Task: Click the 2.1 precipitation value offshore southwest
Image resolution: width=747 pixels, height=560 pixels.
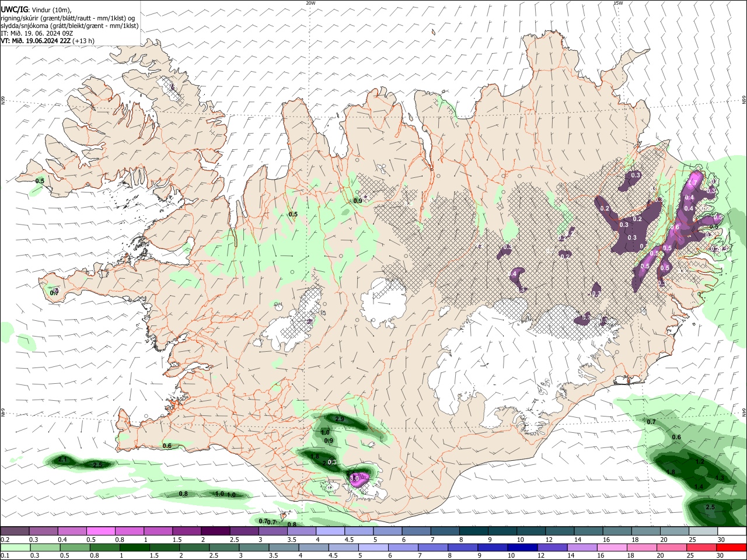Action: [64, 460]
